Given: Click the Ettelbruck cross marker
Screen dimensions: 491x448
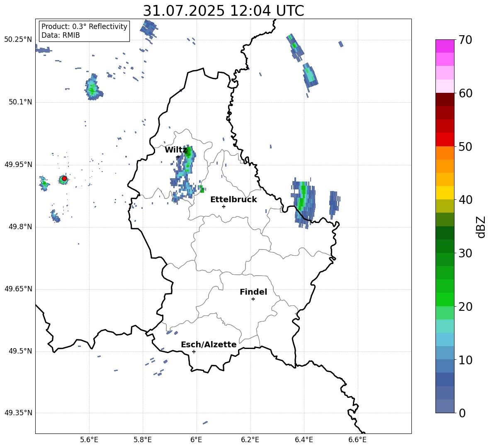Looking at the screenshot, I should (224, 206).
